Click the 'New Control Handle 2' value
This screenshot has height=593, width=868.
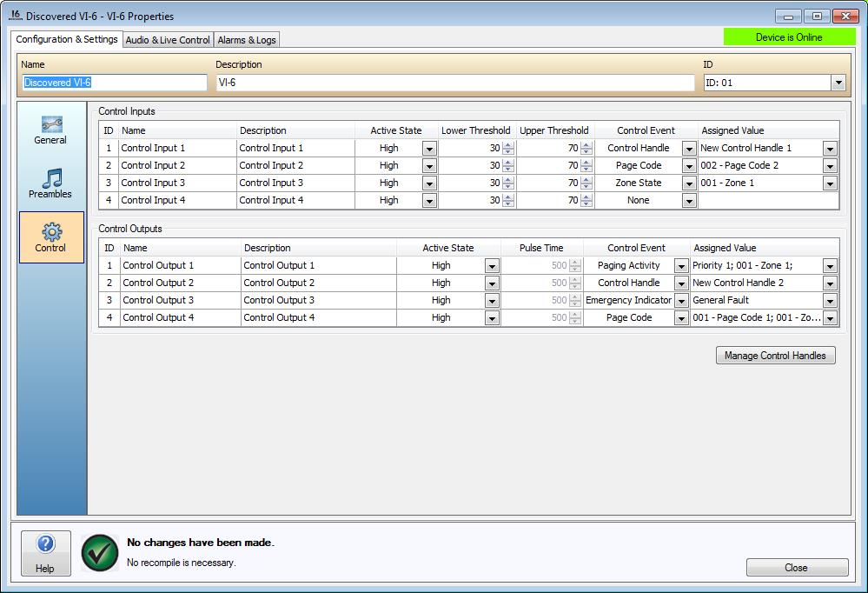coord(739,283)
